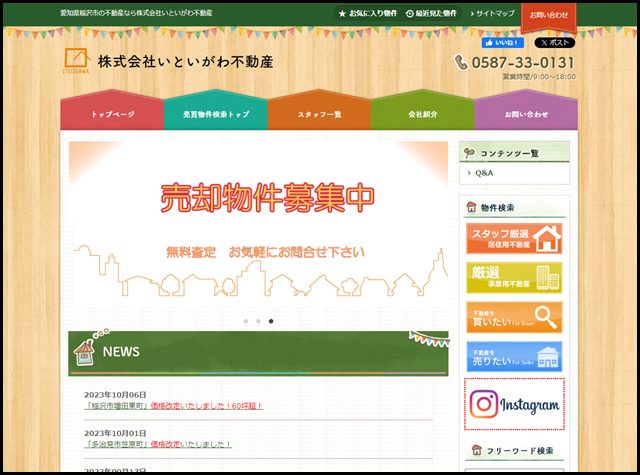Click the 売却物件募集中 slider banner
Screen dimensions: 640x475
coord(258,224)
